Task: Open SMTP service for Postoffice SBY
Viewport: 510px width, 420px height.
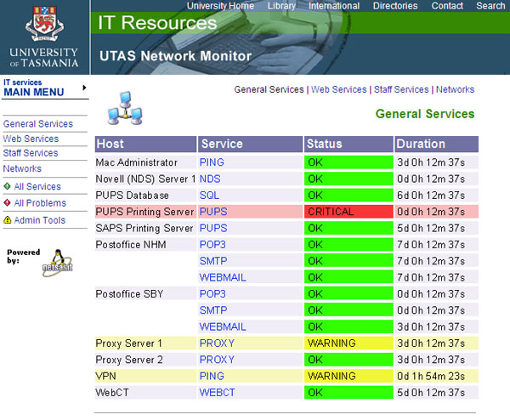Action: (213, 310)
